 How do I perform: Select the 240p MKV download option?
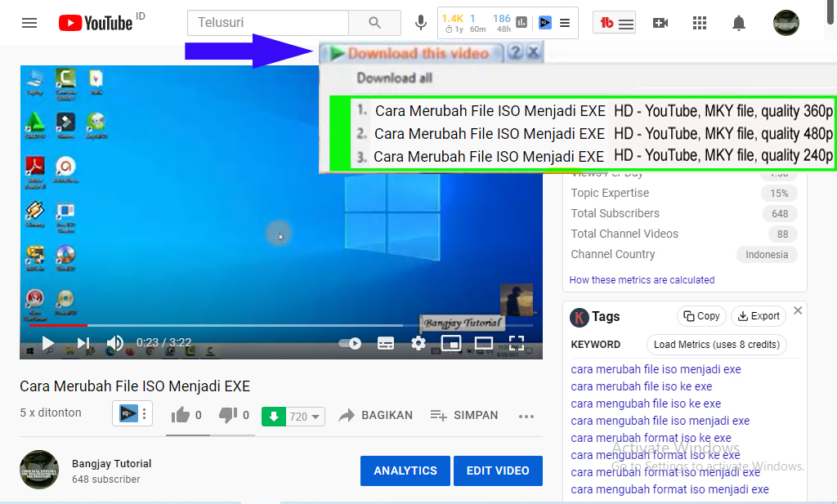click(593, 156)
